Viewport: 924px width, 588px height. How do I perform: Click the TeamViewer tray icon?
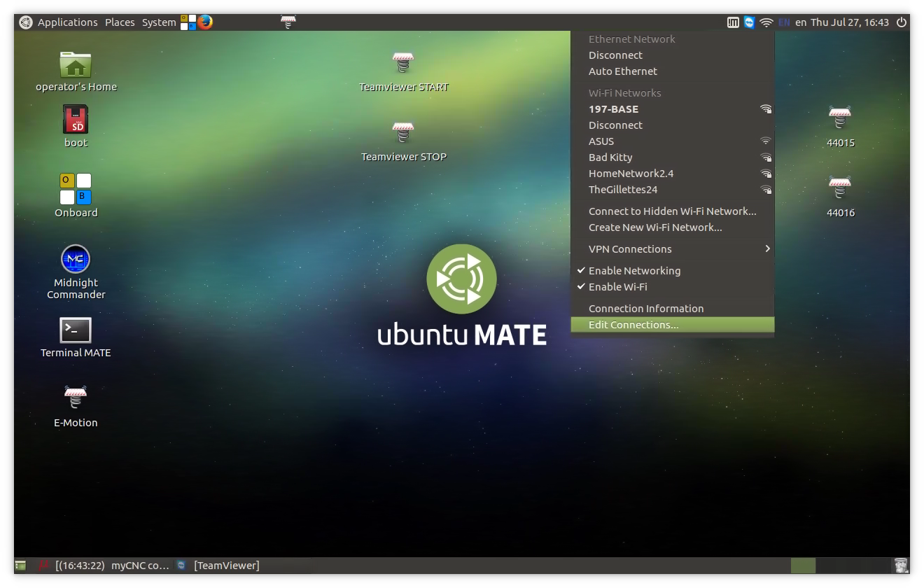click(x=750, y=22)
